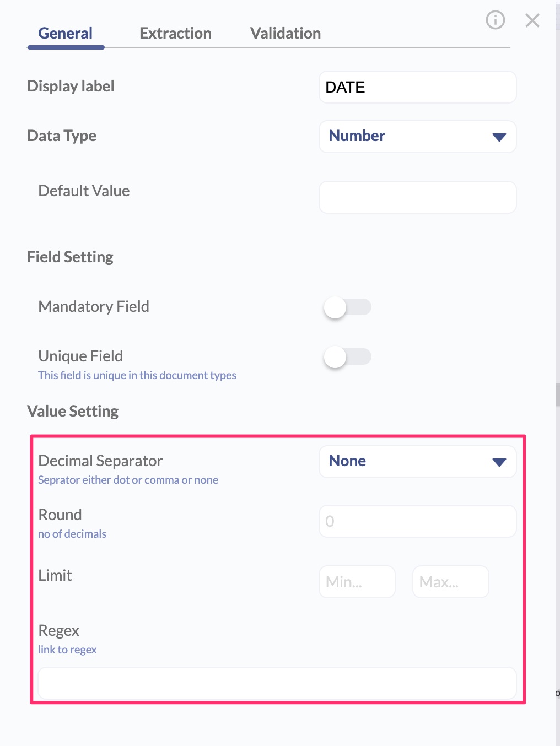Click the Number data type combo box
560x746 pixels.
(x=417, y=137)
